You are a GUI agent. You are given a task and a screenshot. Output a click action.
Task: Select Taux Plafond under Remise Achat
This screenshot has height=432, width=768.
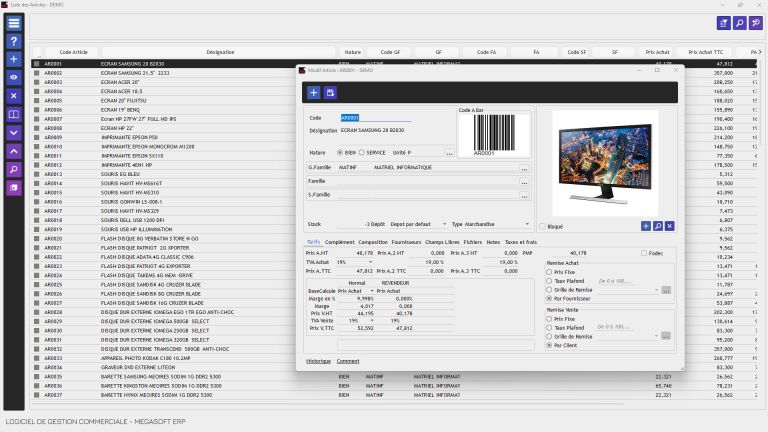[549, 281]
